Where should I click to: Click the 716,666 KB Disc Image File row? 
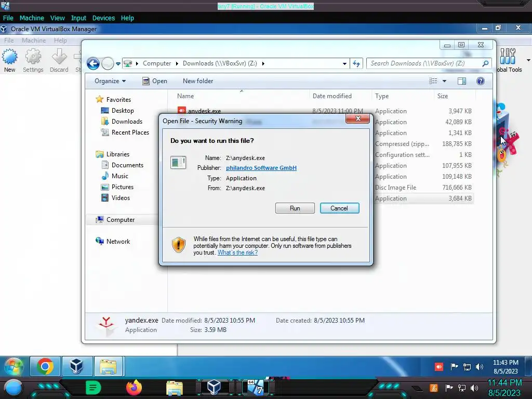pos(423,187)
